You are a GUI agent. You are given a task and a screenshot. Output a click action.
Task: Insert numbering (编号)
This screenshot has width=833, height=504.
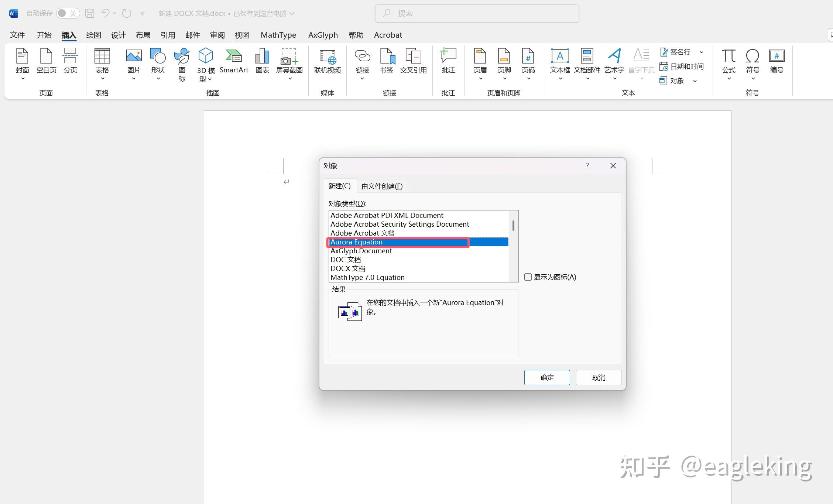click(777, 61)
